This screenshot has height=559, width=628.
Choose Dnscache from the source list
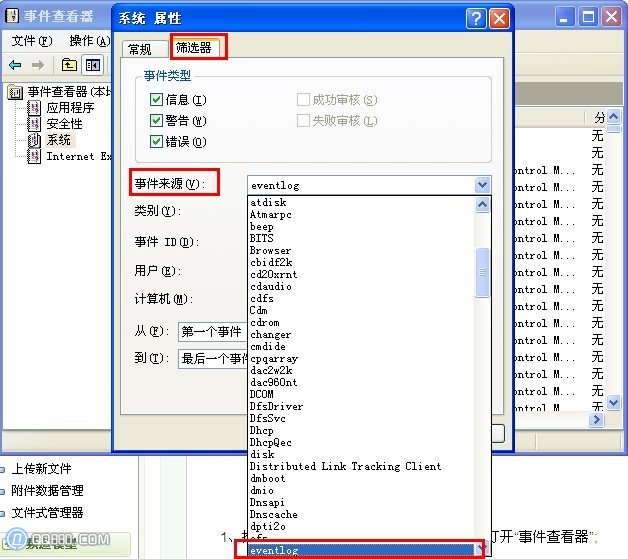click(361, 515)
